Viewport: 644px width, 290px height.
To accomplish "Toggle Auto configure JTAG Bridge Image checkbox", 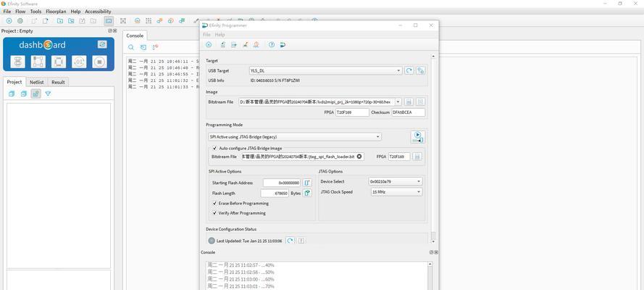I will (x=214, y=148).
